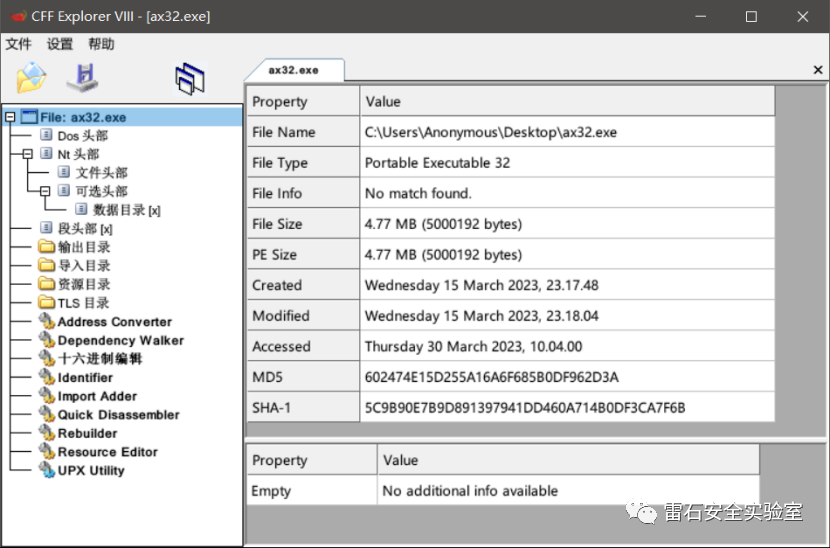The height and width of the screenshot is (548, 830).
Task: Select the File Size value cell
Action: (567, 224)
